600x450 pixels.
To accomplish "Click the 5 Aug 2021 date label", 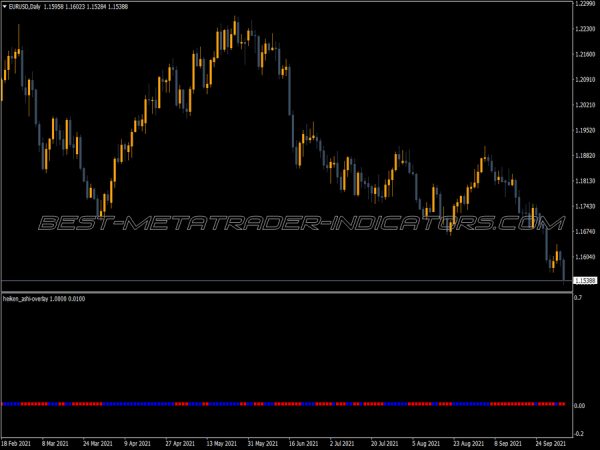I will tap(426, 443).
